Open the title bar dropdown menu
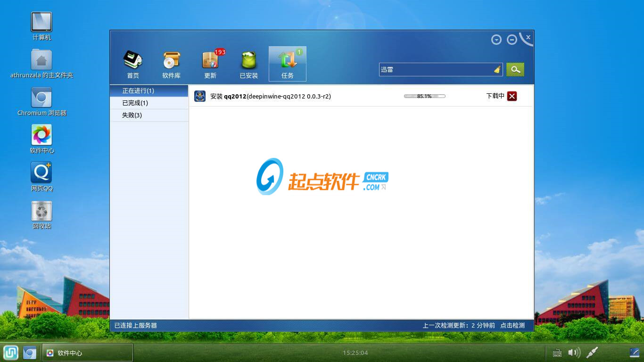Viewport: 644px width, 362px height. pos(496,40)
